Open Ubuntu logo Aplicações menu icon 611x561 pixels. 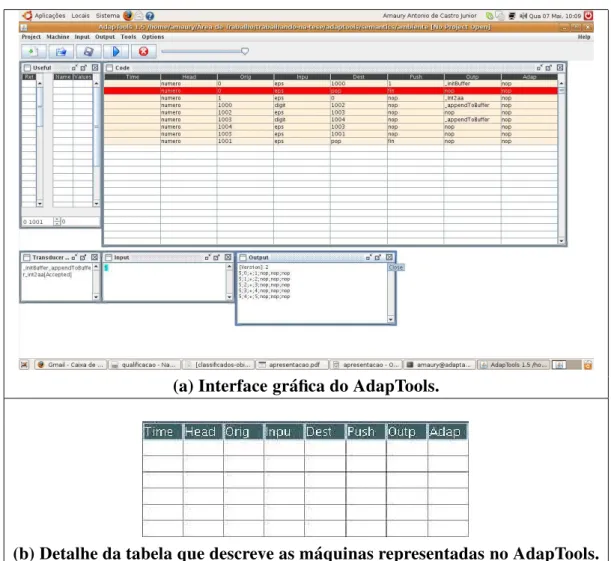tap(27, 16)
